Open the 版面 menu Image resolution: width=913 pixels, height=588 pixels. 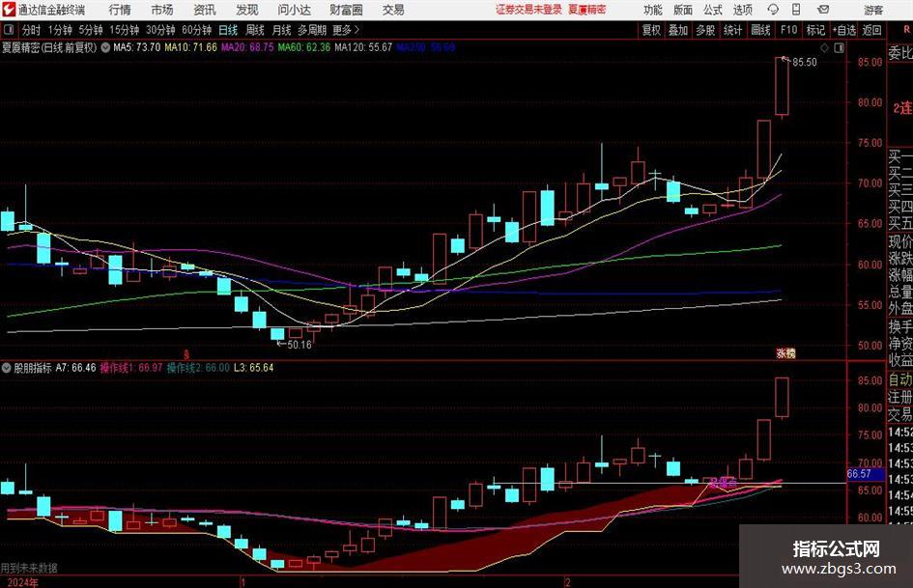[683, 10]
